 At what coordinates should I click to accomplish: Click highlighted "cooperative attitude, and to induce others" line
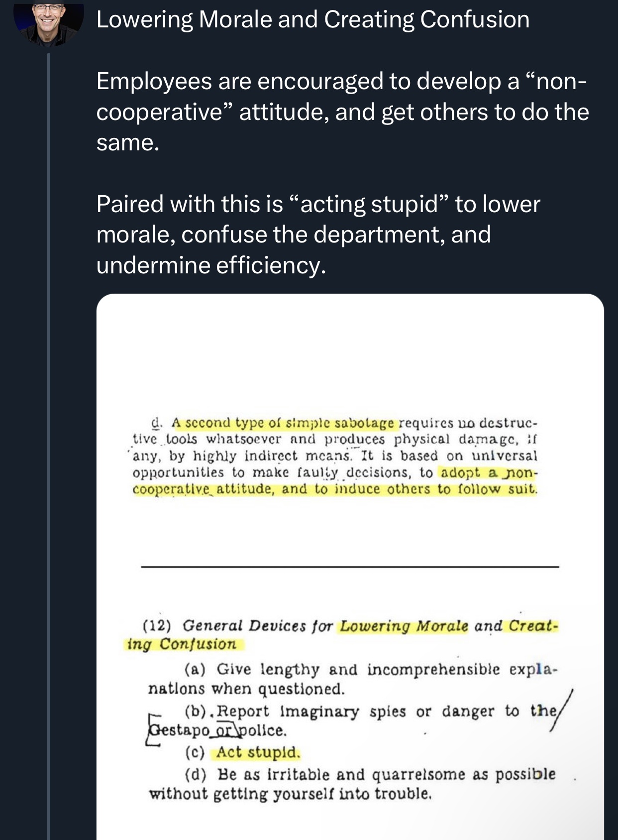(x=335, y=489)
